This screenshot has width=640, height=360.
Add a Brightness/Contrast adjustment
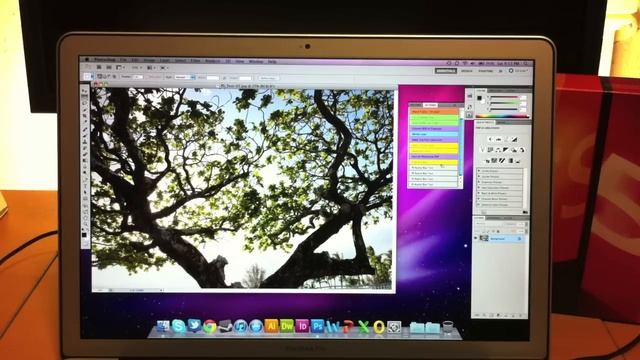[490, 139]
